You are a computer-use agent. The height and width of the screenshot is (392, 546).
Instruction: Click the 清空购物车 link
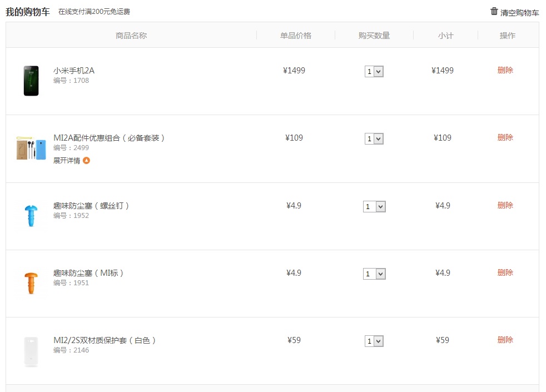(519, 13)
